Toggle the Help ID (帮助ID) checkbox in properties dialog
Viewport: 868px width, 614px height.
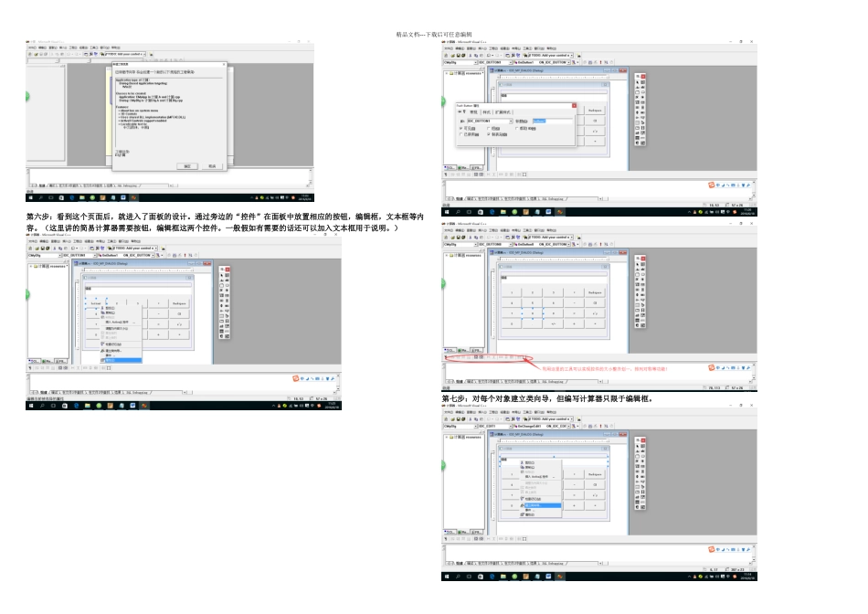click(x=516, y=129)
